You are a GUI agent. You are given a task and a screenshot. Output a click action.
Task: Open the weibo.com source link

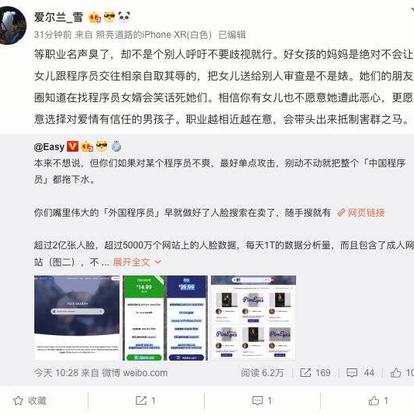(x=145, y=373)
